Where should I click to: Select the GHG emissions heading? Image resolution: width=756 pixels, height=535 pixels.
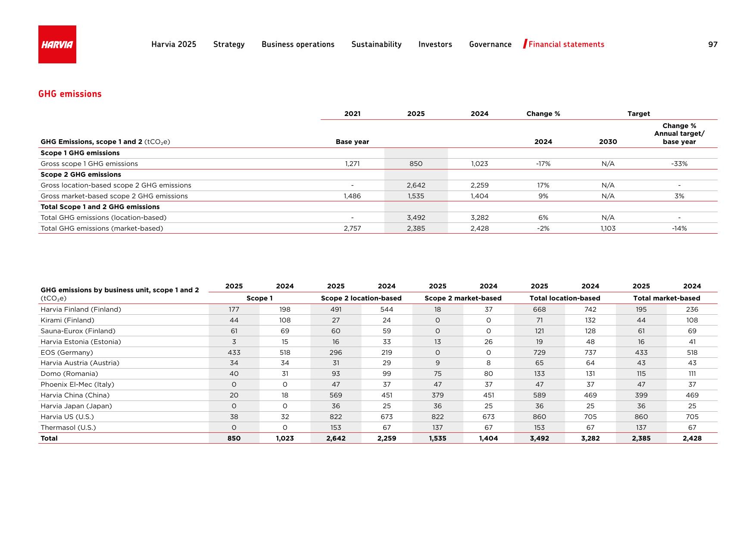click(x=70, y=94)
